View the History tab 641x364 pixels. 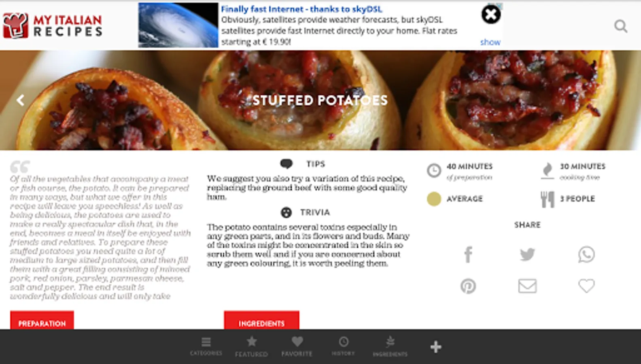tap(343, 347)
